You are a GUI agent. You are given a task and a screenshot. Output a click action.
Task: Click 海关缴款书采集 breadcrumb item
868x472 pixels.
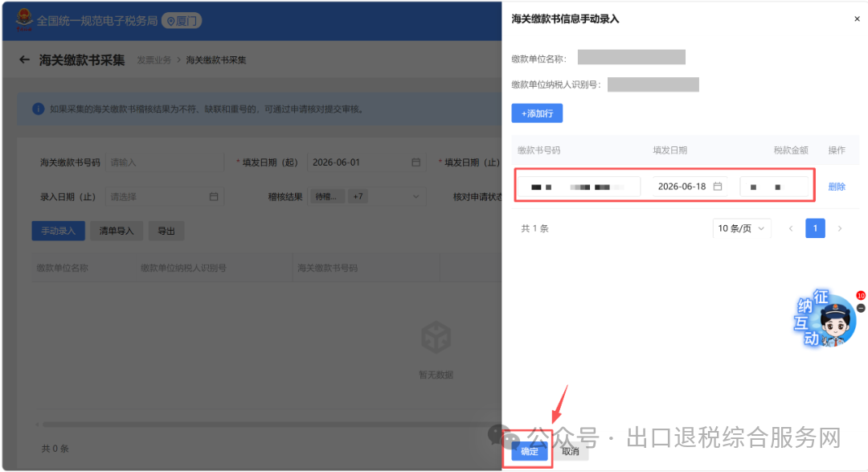(216, 60)
